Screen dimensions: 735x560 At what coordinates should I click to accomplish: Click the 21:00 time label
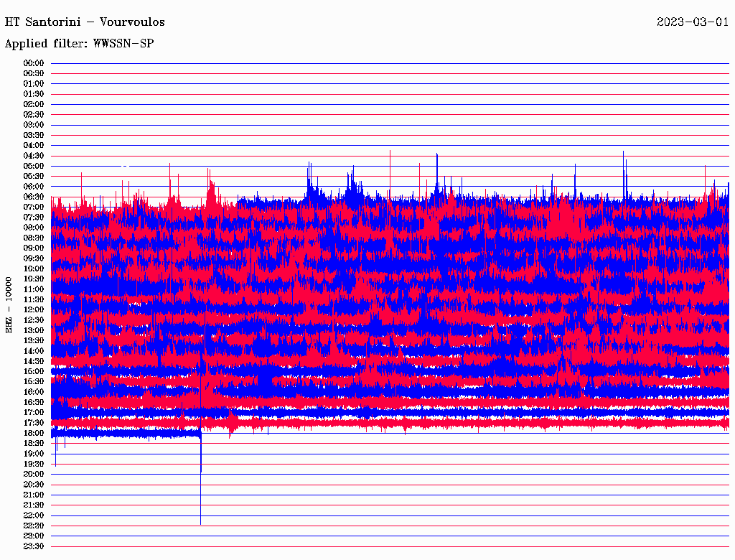coord(34,495)
